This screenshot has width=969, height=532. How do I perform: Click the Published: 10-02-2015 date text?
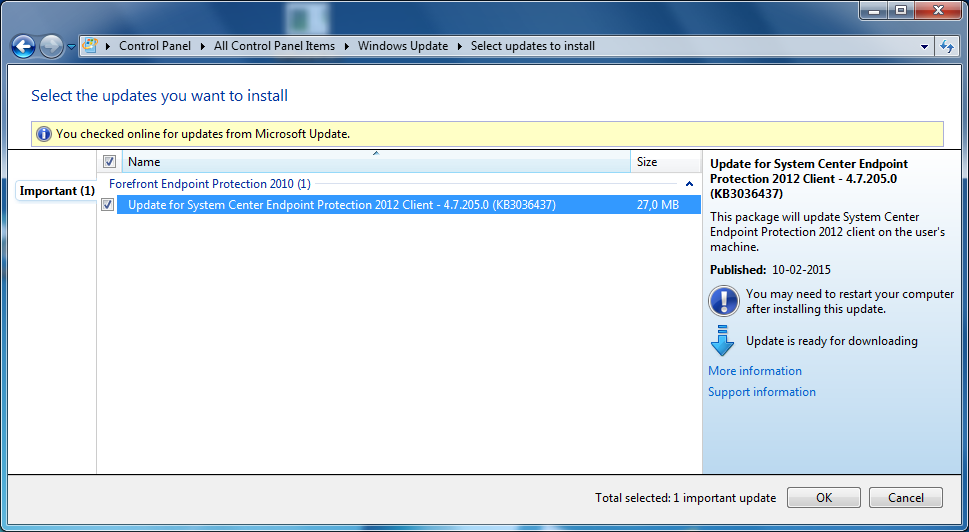(770, 270)
